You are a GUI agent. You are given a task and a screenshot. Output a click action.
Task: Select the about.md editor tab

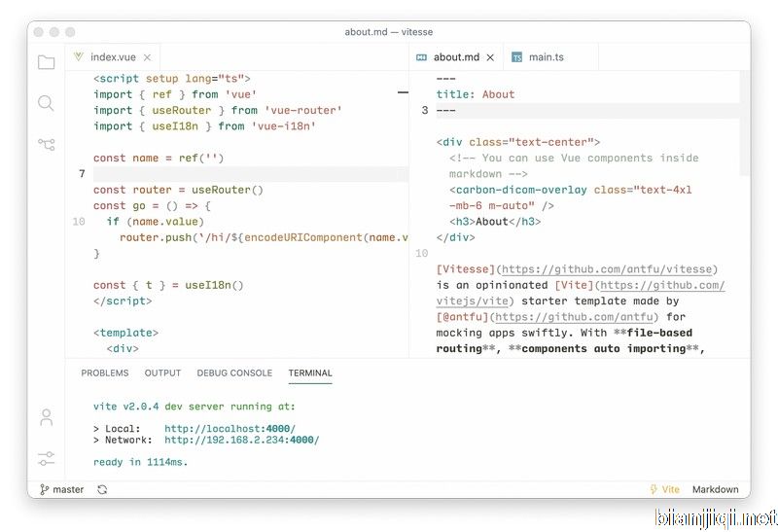pyautogui.click(x=456, y=57)
